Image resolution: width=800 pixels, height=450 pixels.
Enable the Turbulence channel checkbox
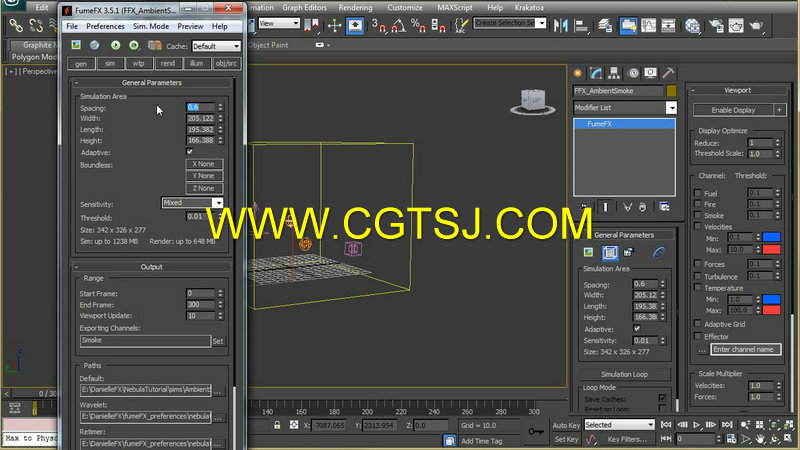pyautogui.click(x=697, y=276)
